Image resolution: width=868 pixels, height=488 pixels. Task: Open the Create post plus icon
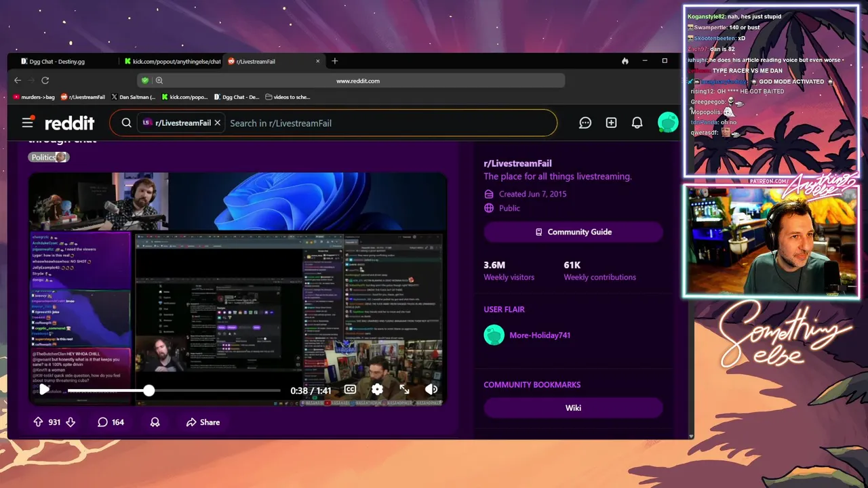(x=611, y=123)
